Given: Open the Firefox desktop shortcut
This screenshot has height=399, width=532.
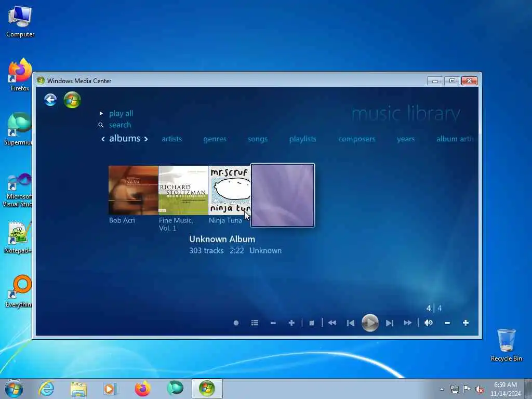Looking at the screenshot, I should [20, 75].
